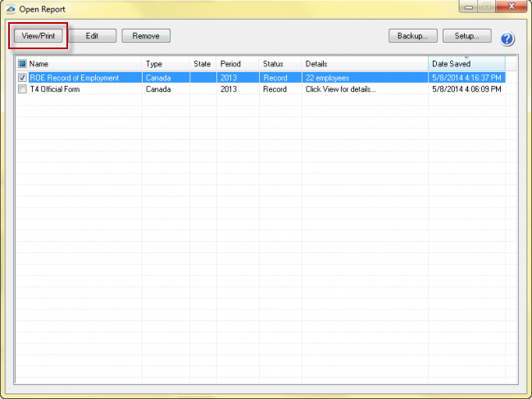Click the blue help question mark icon
The width and height of the screenshot is (532, 399).
(x=507, y=39)
